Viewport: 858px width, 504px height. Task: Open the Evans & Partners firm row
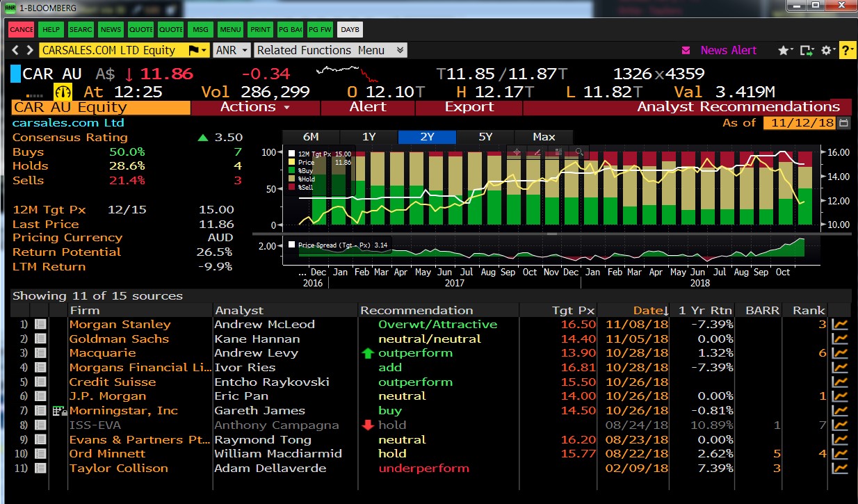pos(139,440)
